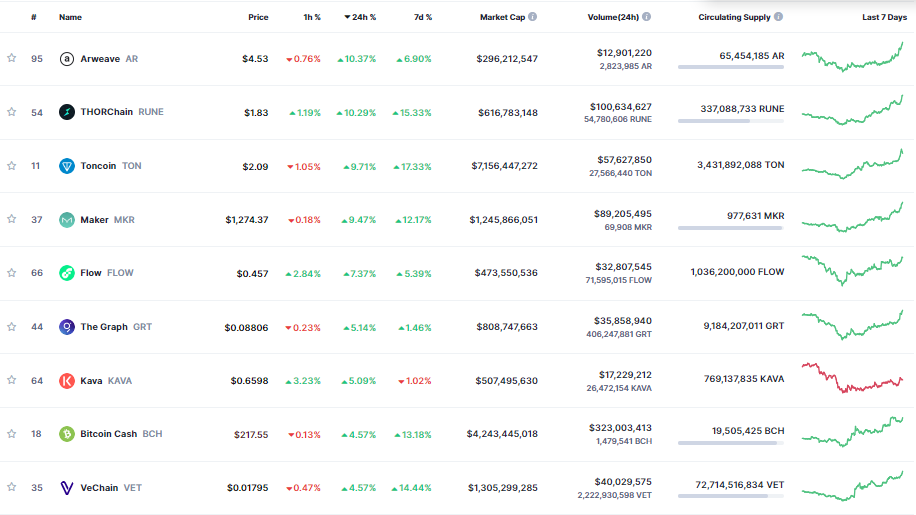Sort by Price column header
Screen dimensions: 916x515
pos(258,18)
